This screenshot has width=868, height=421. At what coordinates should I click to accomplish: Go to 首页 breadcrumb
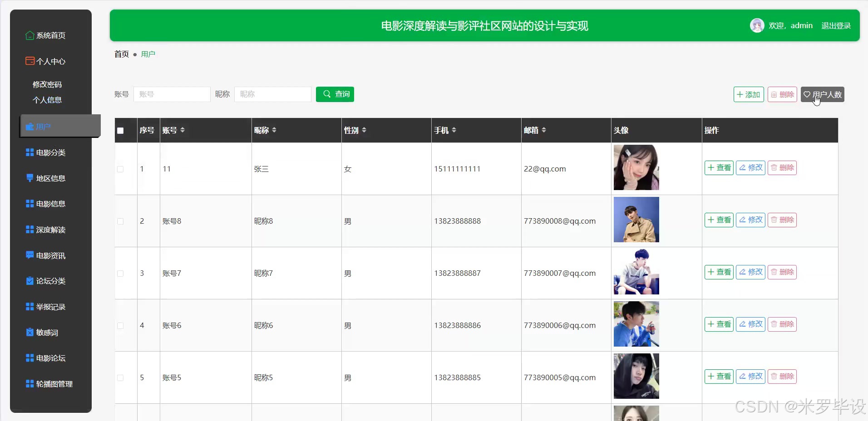click(x=122, y=54)
